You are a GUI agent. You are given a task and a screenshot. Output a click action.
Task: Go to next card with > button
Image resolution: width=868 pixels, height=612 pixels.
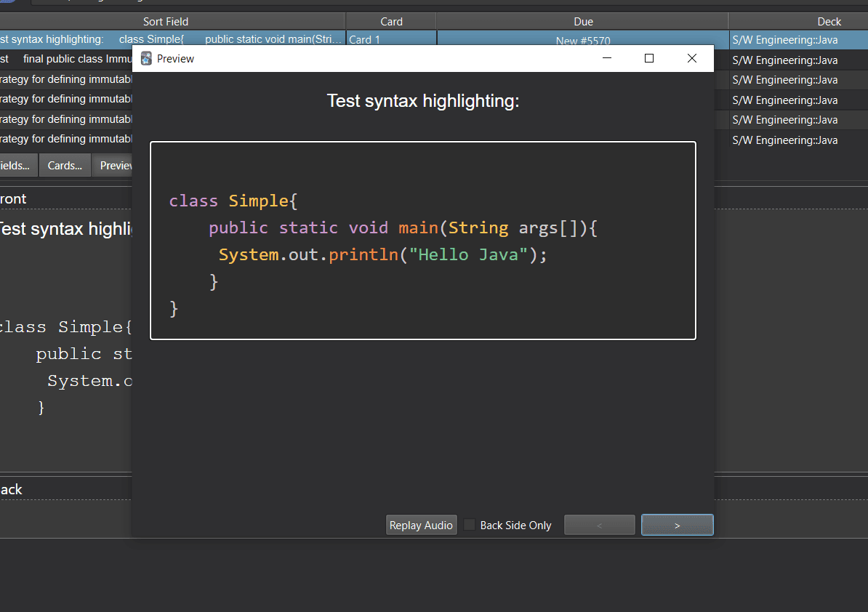click(677, 525)
